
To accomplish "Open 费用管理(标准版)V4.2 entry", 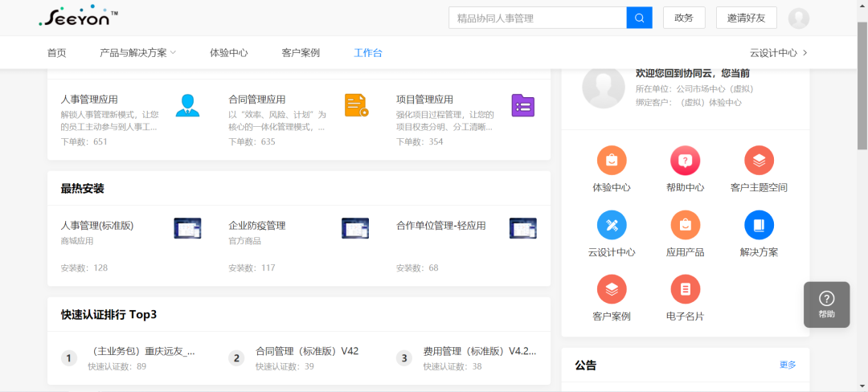I will tap(479, 351).
